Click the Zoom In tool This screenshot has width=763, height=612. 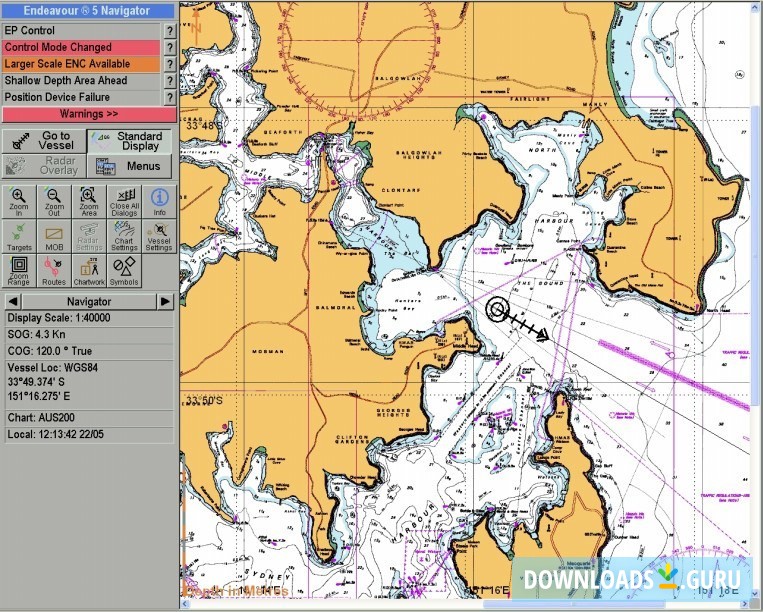18,201
